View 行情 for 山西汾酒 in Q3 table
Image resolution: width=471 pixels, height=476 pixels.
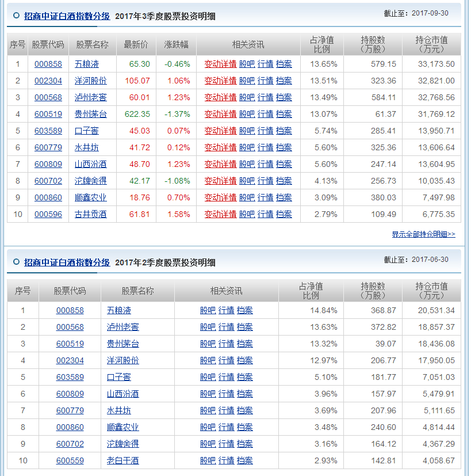tap(266, 163)
